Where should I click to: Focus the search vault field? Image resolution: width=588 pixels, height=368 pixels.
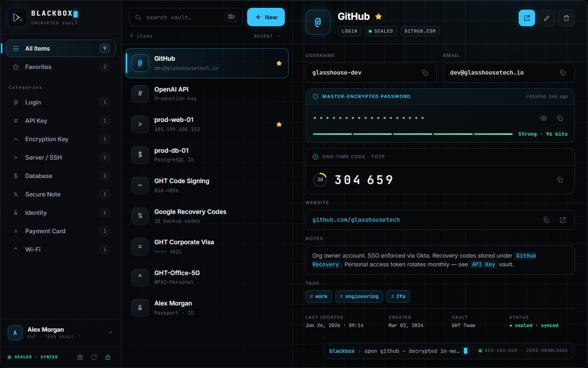coord(186,17)
